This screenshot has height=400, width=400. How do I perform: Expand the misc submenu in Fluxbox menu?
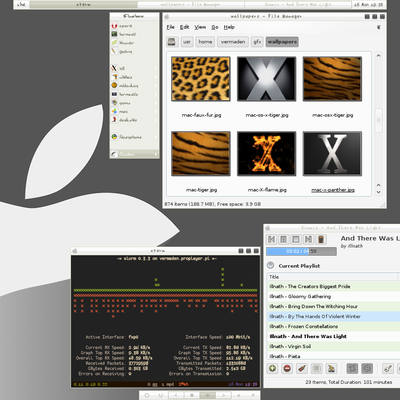[x=135, y=112]
